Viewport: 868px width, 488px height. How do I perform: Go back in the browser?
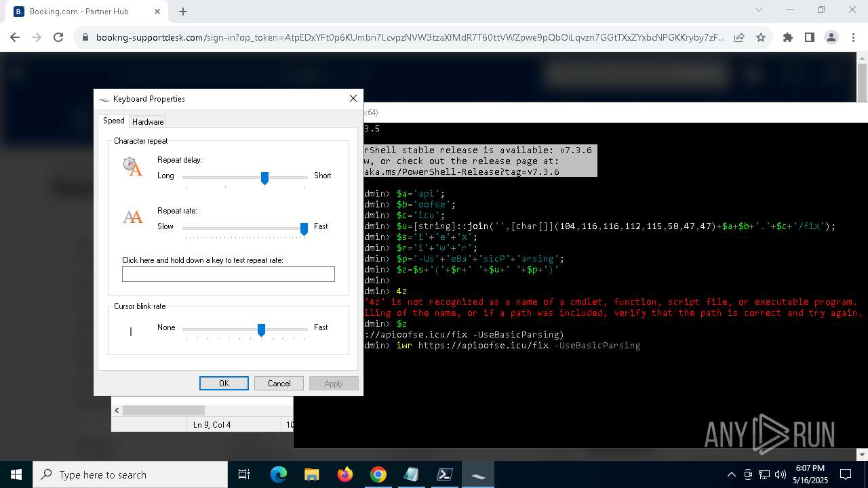coord(15,38)
